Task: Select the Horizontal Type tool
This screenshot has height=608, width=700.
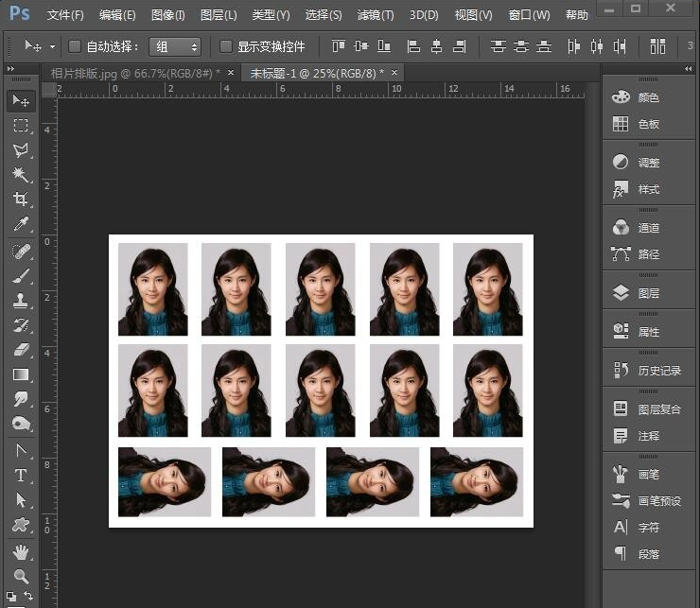Action: tap(21, 475)
